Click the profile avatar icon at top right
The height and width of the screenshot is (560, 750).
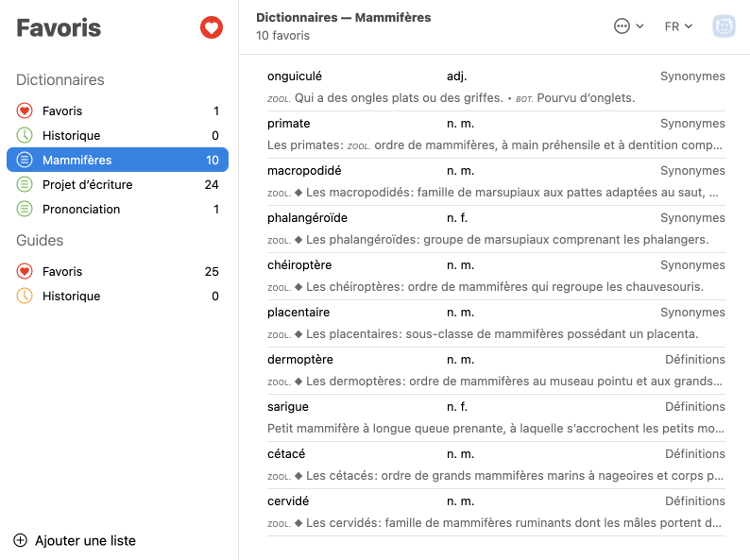724,26
